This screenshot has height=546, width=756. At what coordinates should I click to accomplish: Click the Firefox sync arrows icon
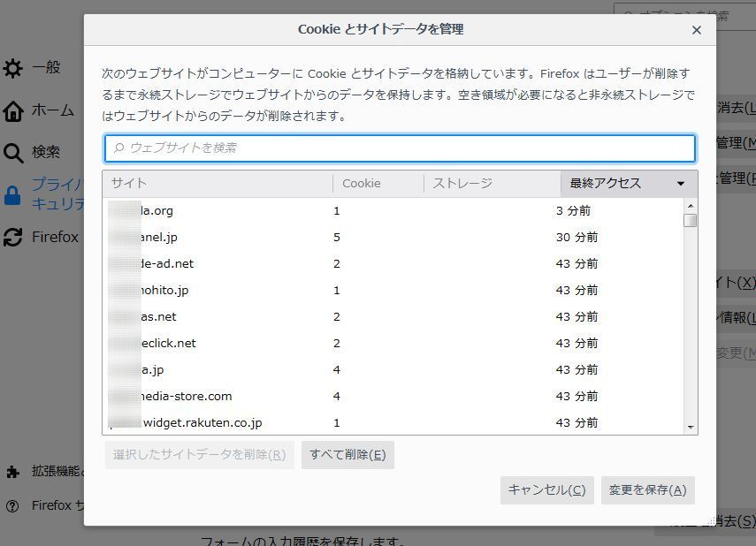coord(12,237)
